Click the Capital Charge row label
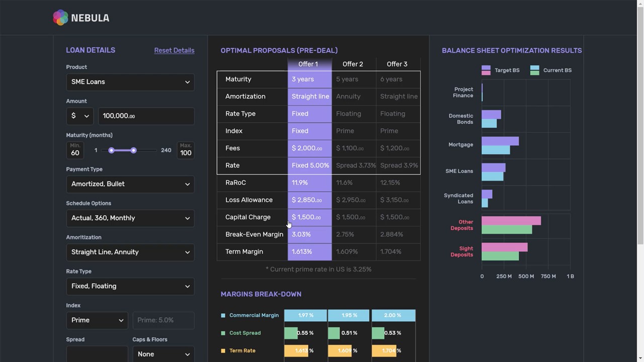644x362 pixels. pos(248,217)
